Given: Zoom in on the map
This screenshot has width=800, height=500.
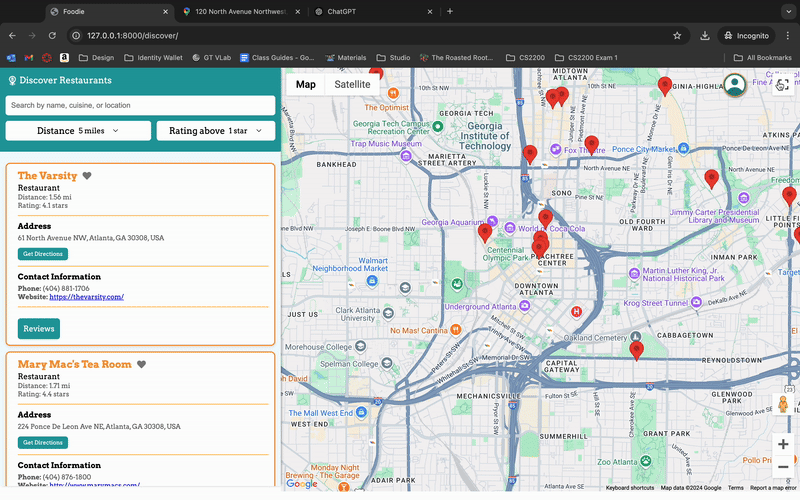Looking at the screenshot, I should coord(783,444).
